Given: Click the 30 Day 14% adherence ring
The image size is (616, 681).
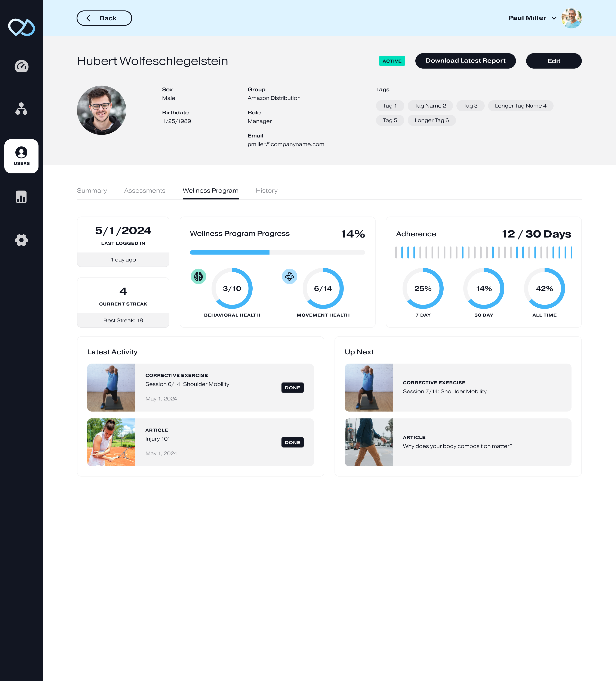Looking at the screenshot, I should pos(484,288).
